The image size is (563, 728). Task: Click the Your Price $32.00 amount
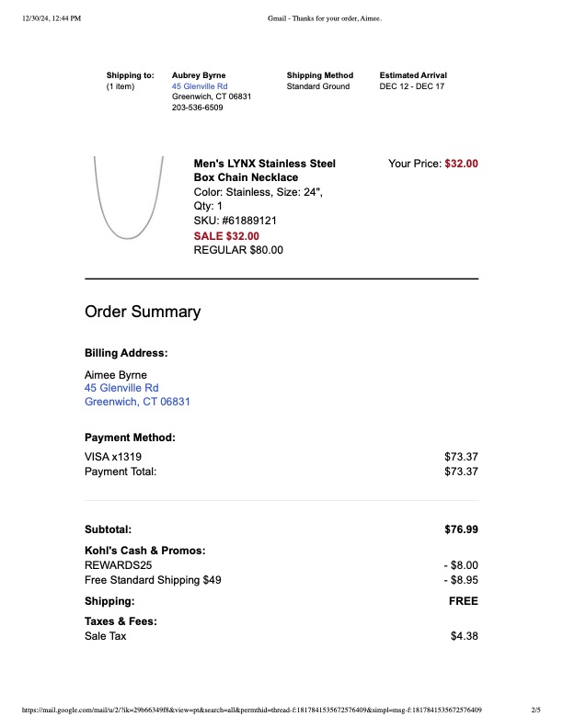coord(461,164)
